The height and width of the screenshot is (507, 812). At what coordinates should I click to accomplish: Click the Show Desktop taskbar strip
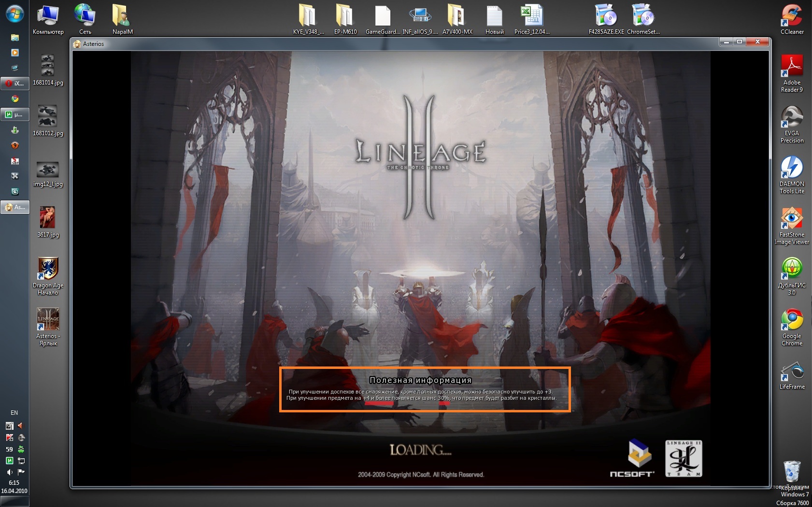click(14, 502)
